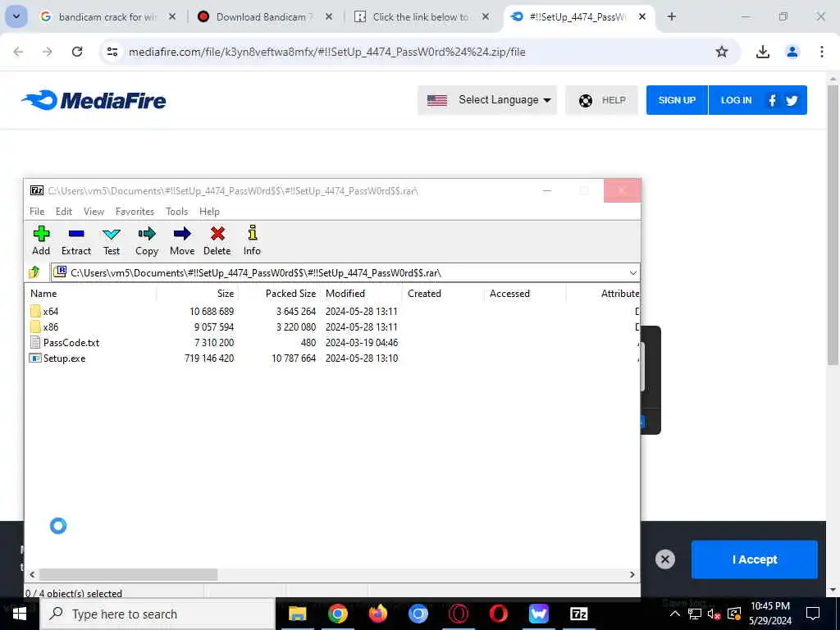Click the horizontal scrollbar thumb in 7-Zip
The image size is (840, 630).
[128, 574]
